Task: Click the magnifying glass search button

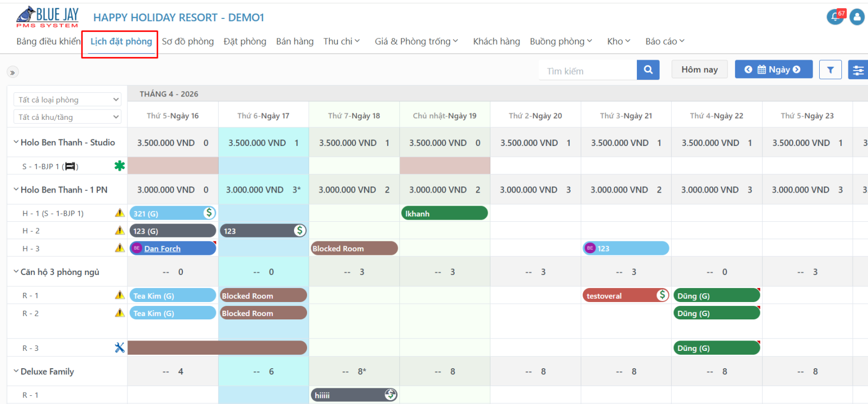Action: pyautogui.click(x=648, y=70)
